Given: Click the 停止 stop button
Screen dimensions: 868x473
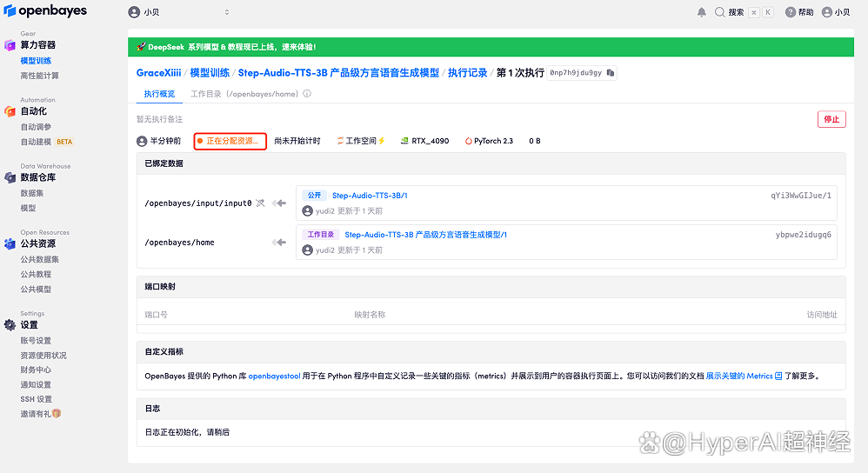Looking at the screenshot, I should [831, 119].
